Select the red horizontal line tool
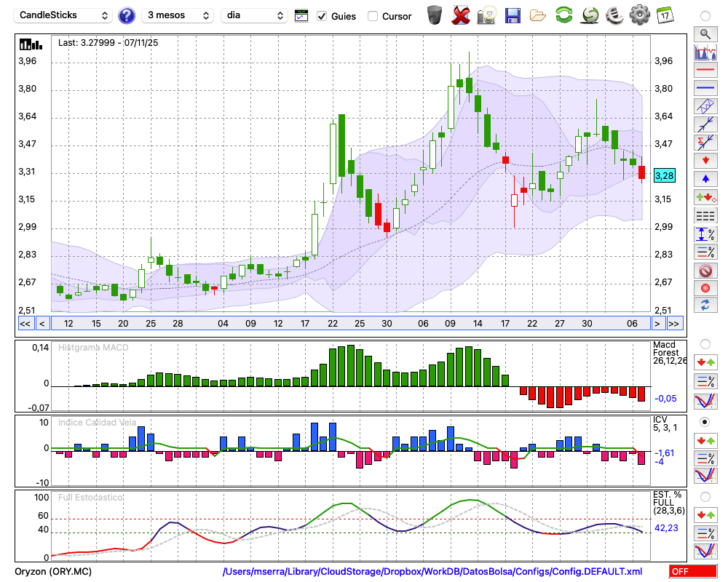The width and height of the screenshot is (728, 582). tap(705, 71)
